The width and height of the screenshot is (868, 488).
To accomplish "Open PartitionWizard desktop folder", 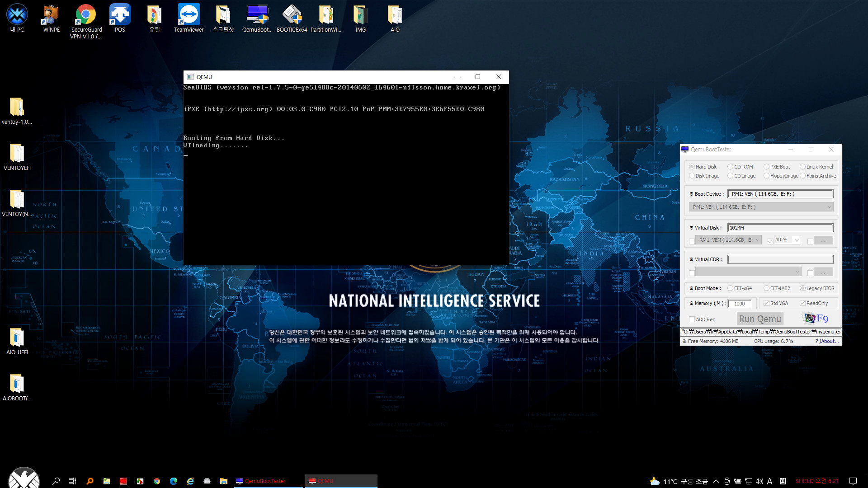I will pyautogui.click(x=326, y=18).
